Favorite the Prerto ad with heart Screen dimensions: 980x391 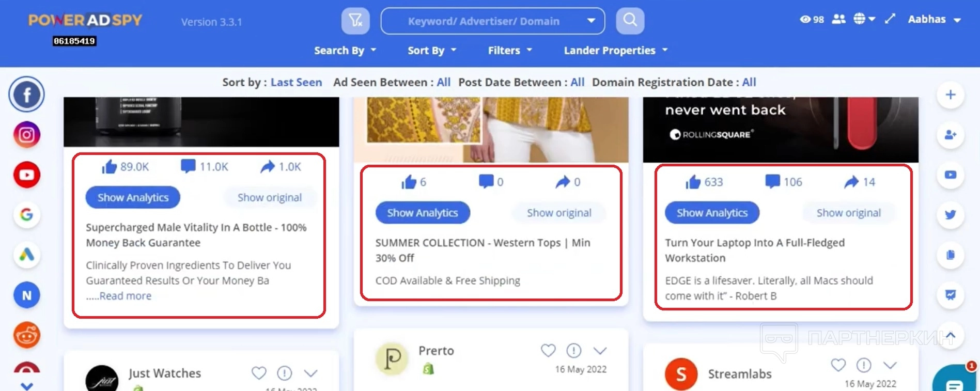548,351
